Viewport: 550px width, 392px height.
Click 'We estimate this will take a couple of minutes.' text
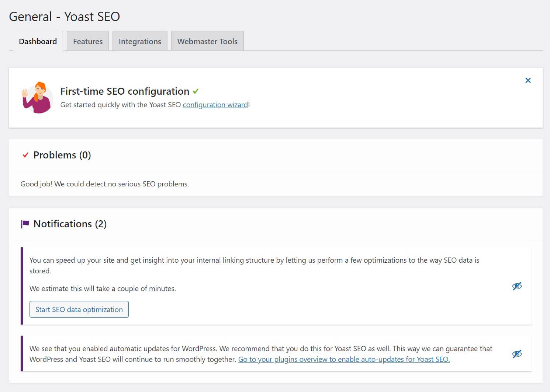(x=103, y=288)
